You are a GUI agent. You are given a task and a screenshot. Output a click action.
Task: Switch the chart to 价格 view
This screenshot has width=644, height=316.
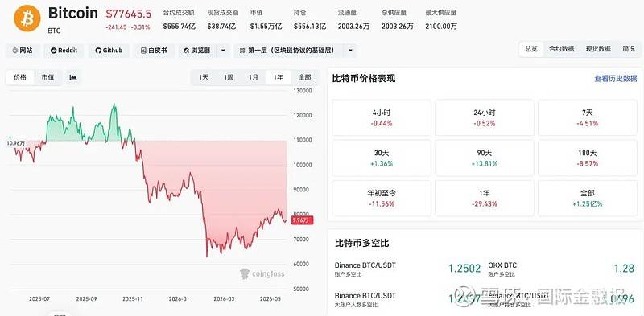(x=20, y=77)
